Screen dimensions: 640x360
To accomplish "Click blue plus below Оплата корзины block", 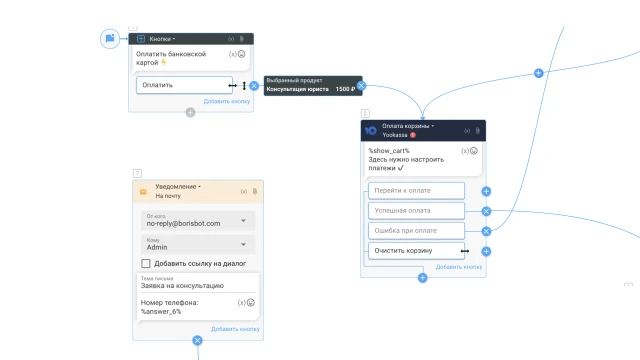I will click(422, 278).
